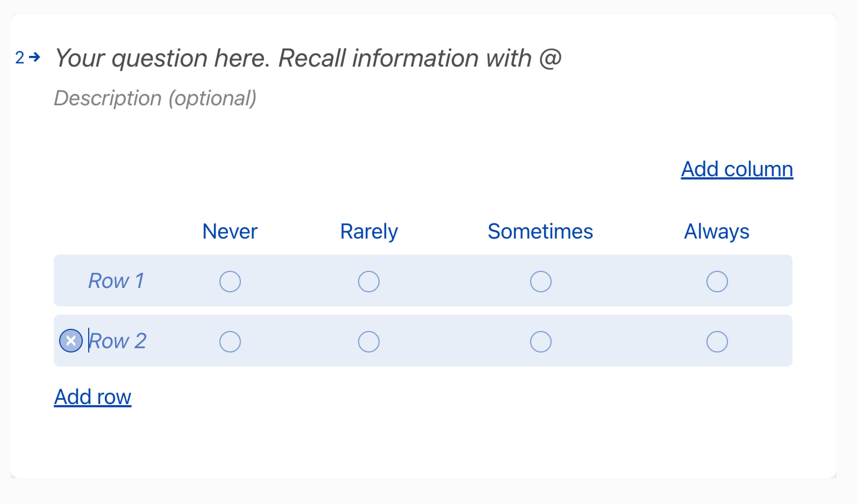Click the Add row link
857x504 pixels.
[92, 397]
